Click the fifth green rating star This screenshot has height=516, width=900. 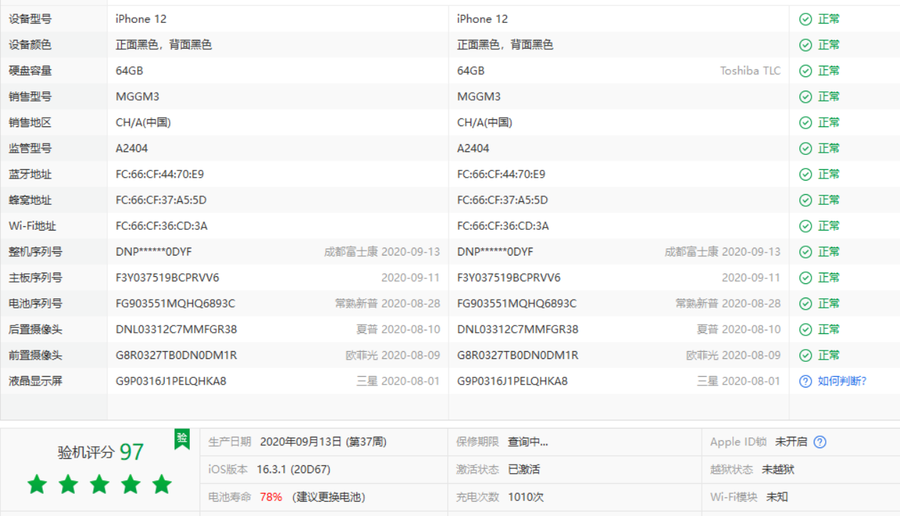click(x=162, y=485)
